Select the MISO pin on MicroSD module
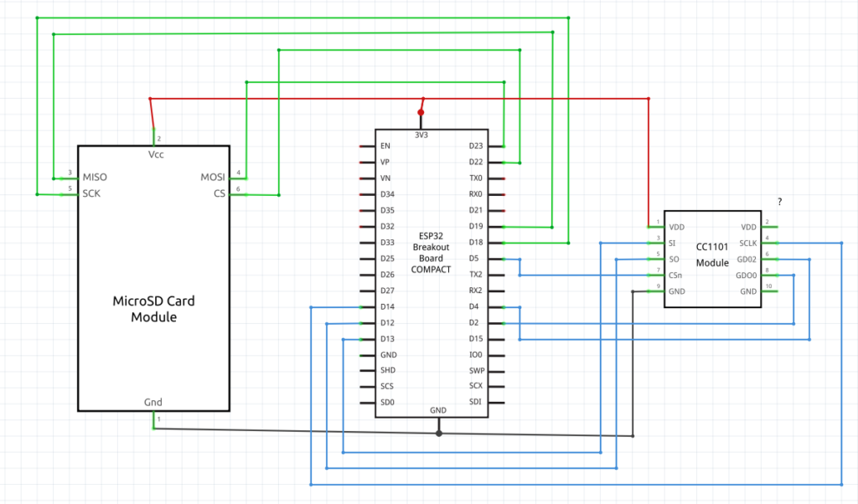 coord(95,177)
